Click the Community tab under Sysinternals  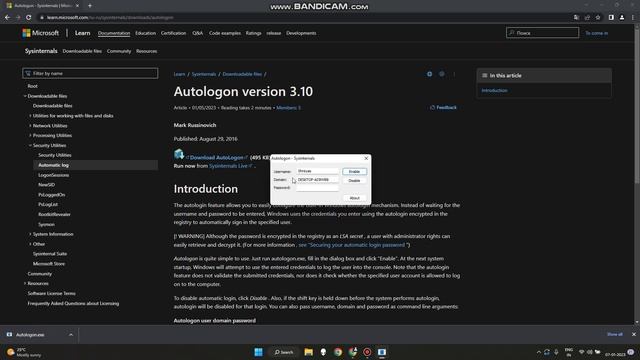point(119,51)
